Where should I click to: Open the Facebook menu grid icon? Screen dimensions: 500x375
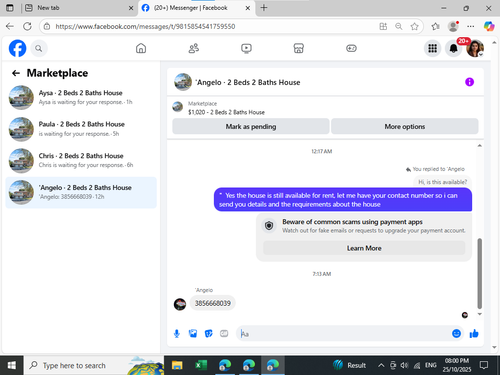point(432,49)
